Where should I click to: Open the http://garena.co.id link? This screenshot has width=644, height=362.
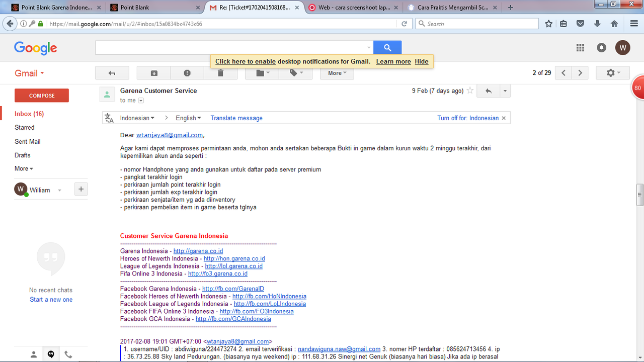pyautogui.click(x=198, y=251)
